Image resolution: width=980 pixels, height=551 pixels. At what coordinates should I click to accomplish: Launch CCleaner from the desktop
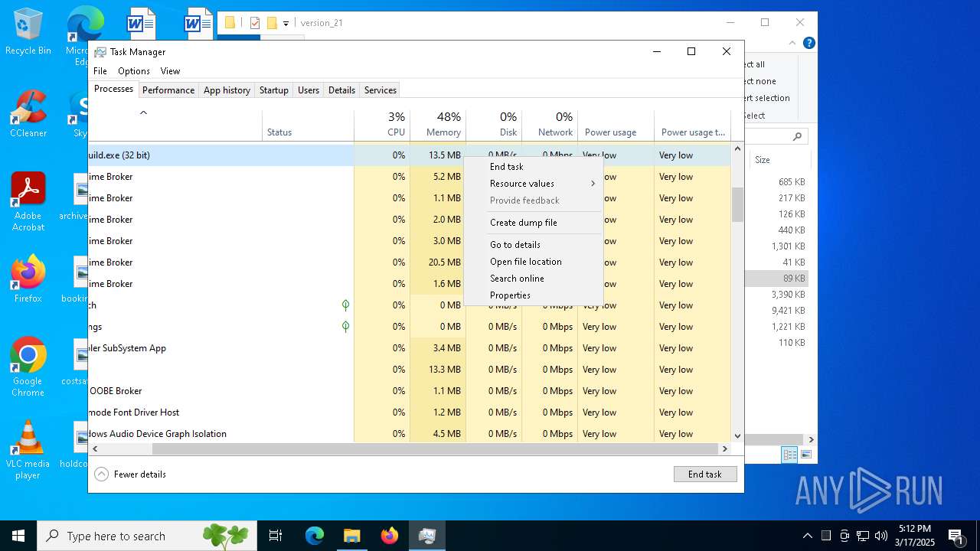[28, 114]
